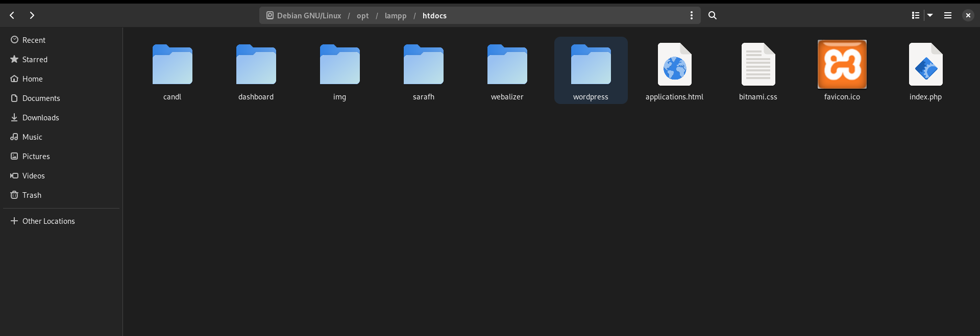
Task: Open Starred in the sidebar
Action: (x=61, y=59)
